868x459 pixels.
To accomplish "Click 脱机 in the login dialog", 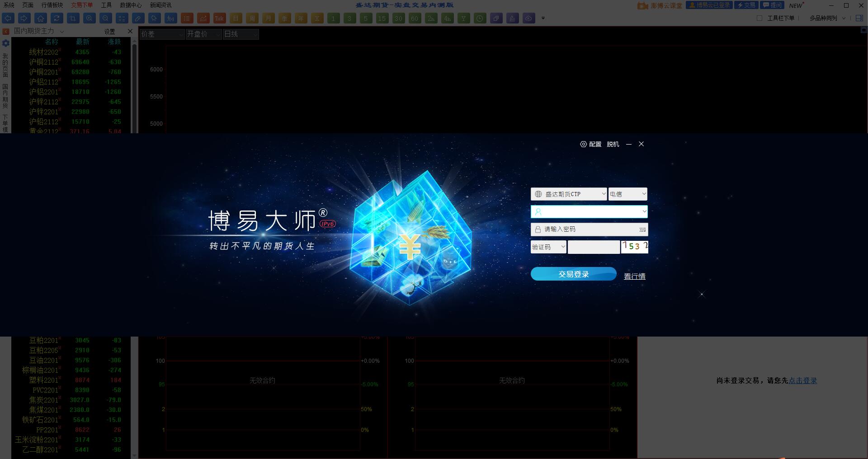I will click(x=613, y=144).
